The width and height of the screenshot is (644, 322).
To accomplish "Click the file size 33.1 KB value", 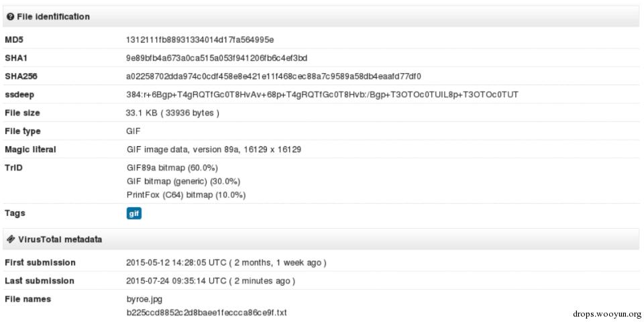I will click(172, 113).
